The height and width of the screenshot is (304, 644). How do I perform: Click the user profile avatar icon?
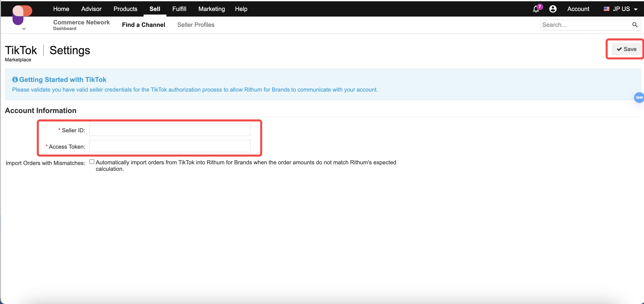(x=553, y=9)
